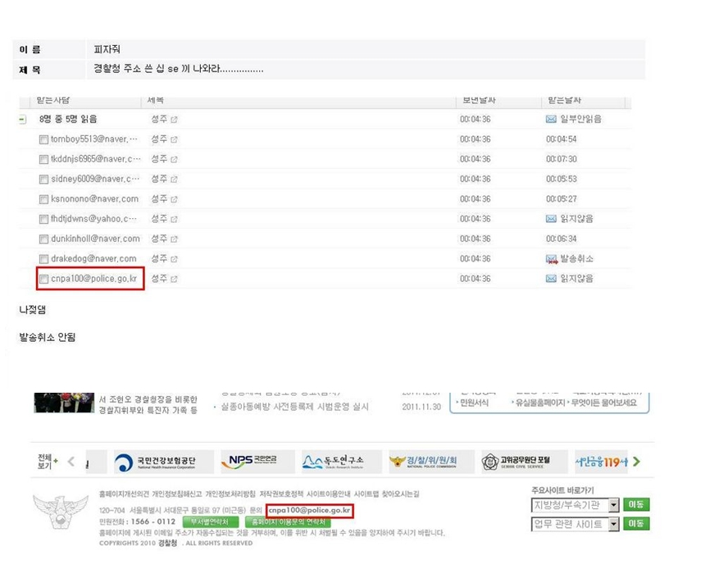Open the 지방청/부속기관 dropdown

575,505
